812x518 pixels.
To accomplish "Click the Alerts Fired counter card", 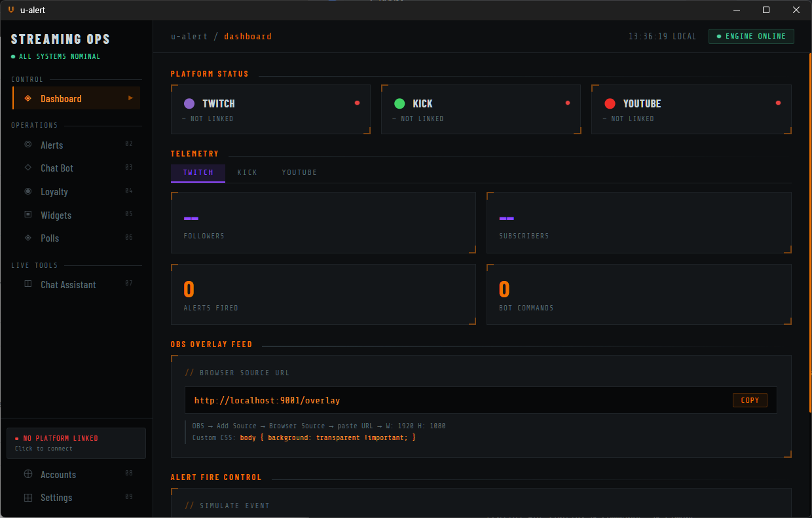I will (323, 295).
